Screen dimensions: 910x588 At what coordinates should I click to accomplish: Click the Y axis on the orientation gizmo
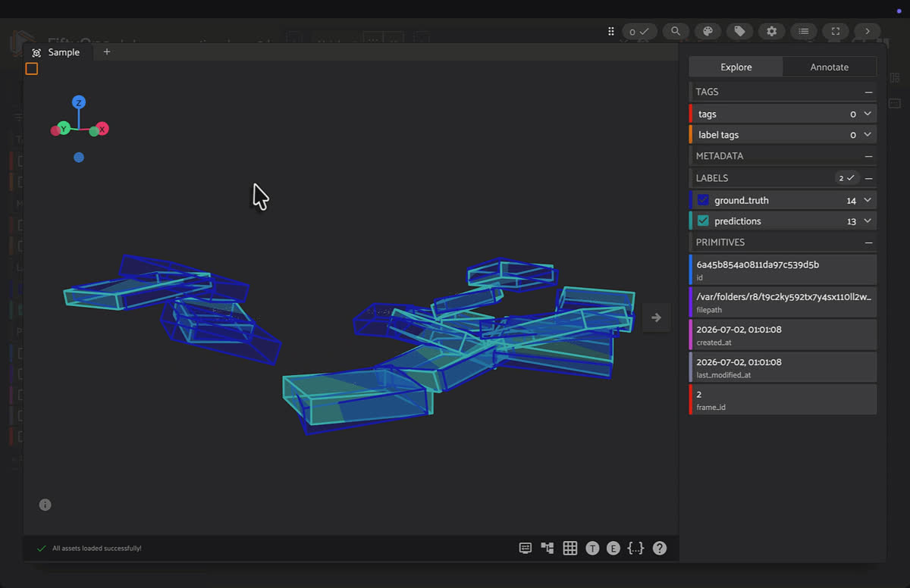pos(64,129)
